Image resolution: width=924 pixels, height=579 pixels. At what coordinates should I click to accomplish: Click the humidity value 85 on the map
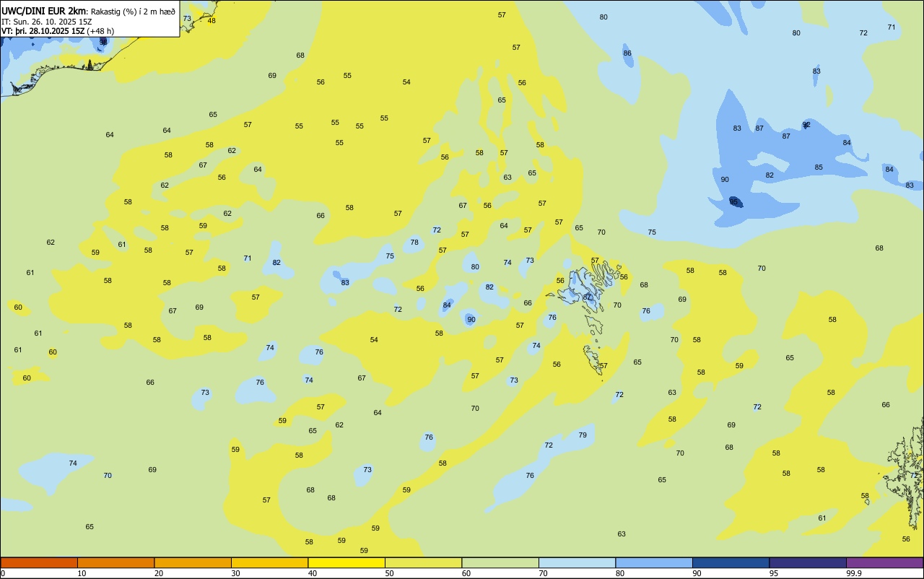point(819,167)
